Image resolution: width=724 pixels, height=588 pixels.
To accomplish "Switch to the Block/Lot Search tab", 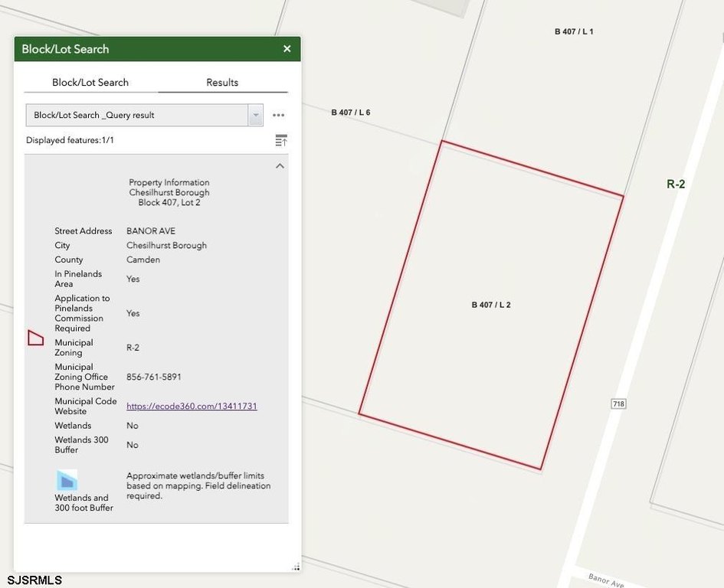I will point(90,83).
